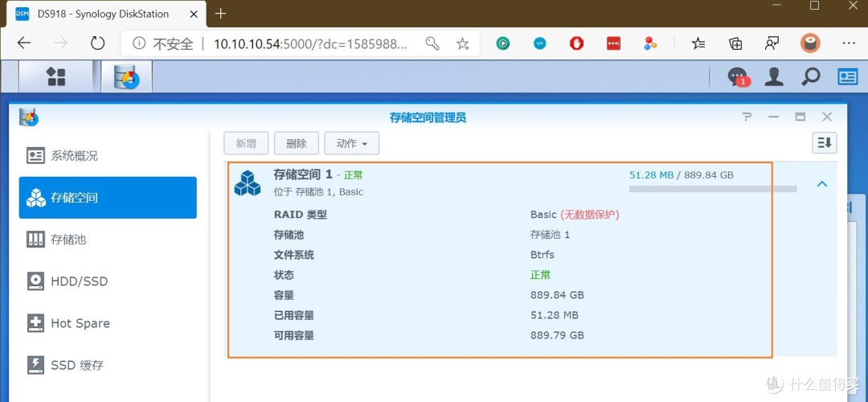The image size is (868, 402).
Task: Open a new browser tab
Action: (x=221, y=14)
